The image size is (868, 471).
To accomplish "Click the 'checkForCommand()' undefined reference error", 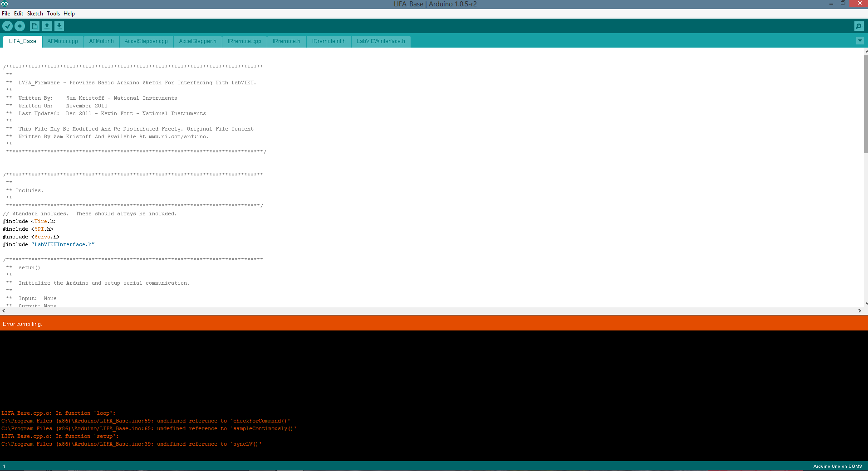I will (146, 421).
